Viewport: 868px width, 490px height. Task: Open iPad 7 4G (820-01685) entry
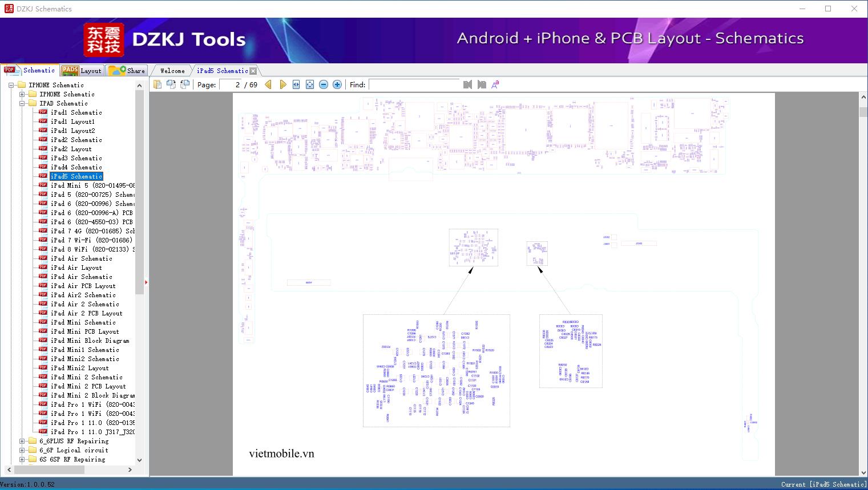point(92,231)
